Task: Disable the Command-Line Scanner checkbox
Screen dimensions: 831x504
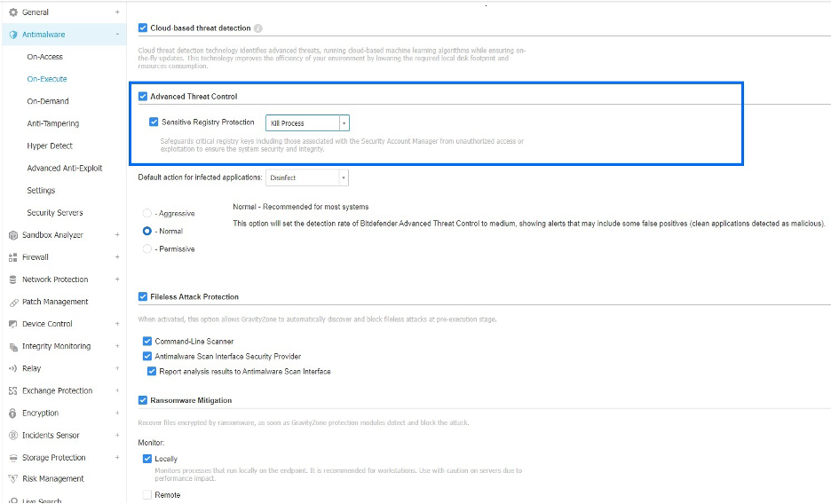Action: [147, 341]
